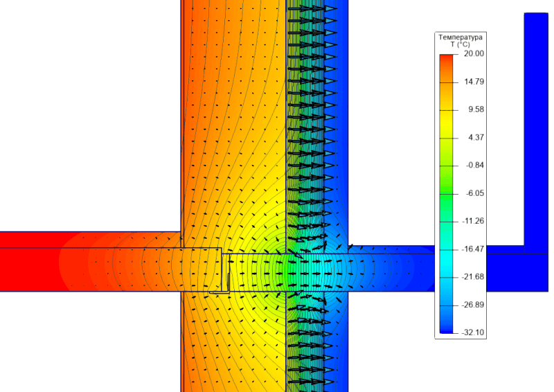Click the -32.10 minimum value on legend
Screen dimensions: 554x392
tap(474, 332)
